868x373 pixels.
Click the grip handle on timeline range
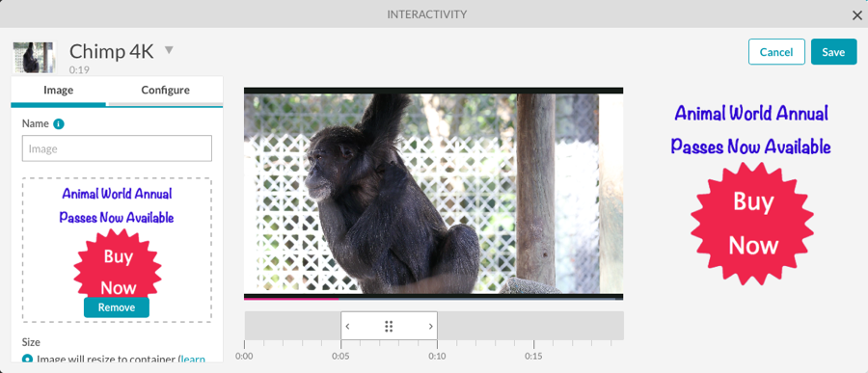click(x=389, y=326)
